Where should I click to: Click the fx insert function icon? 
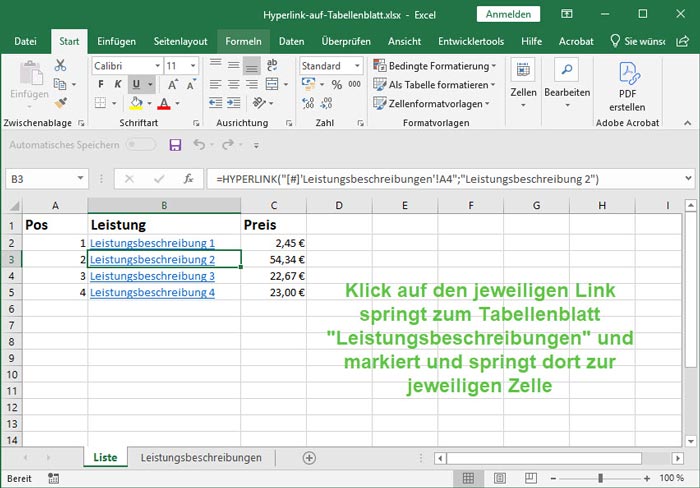coord(188,179)
